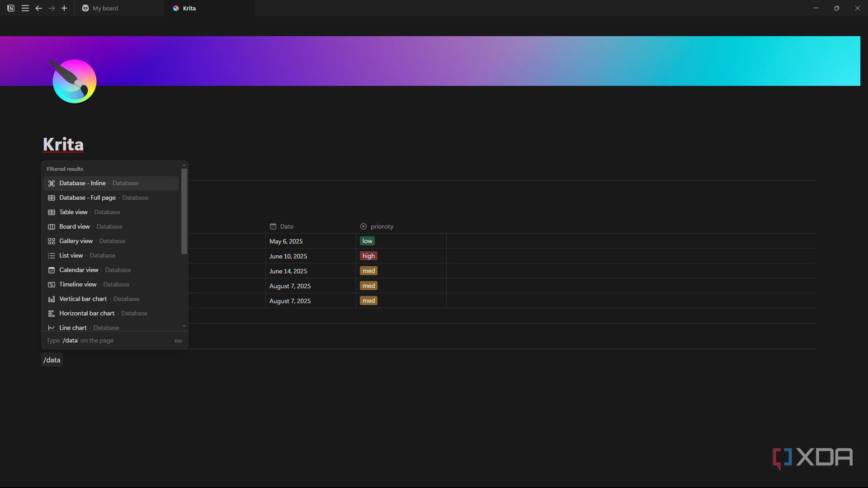Choose Database - Inline option
The image size is (868, 488).
[x=111, y=183]
